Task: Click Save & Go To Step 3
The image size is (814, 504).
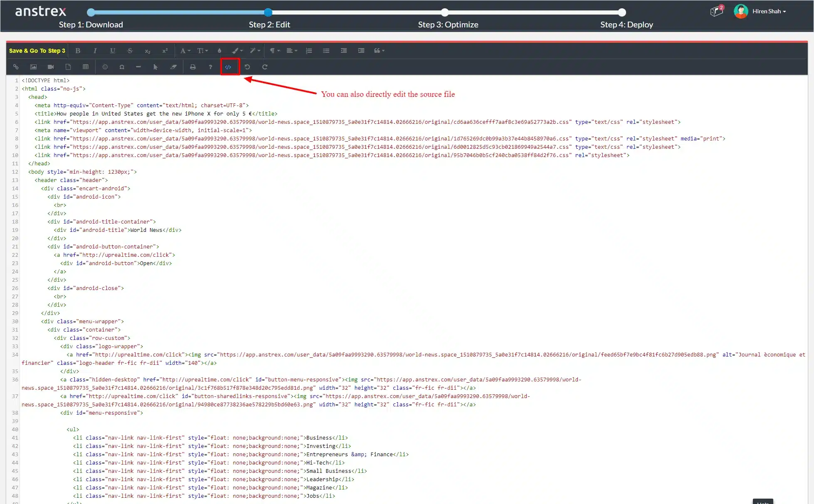Action: point(37,51)
